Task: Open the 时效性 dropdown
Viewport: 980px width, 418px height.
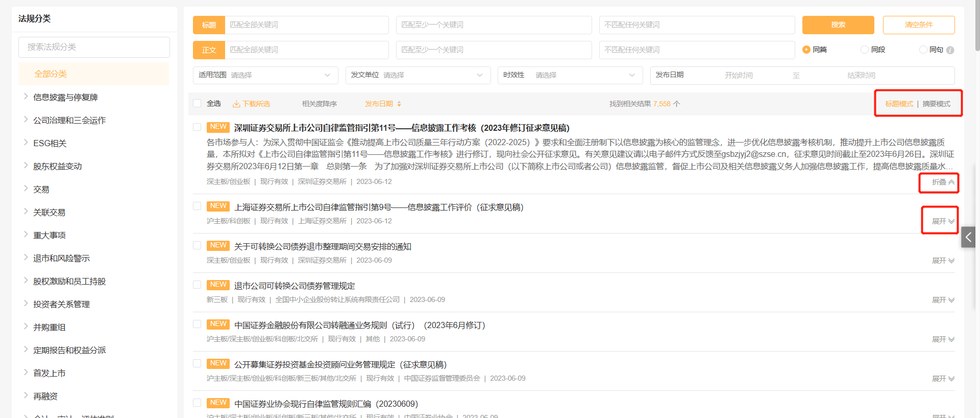Action: click(570, 75)
